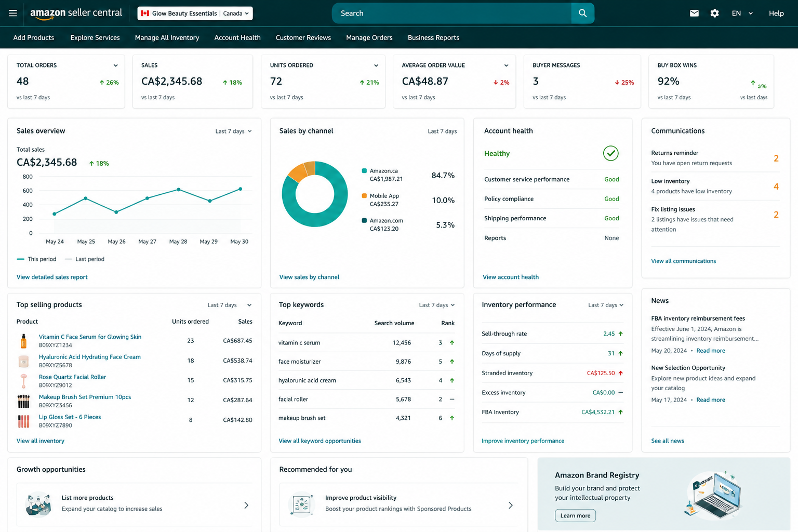798x532 pixels.
Task: Click the Improve product visibility icon
Action: pyautogui.click(x=301, y=504)
